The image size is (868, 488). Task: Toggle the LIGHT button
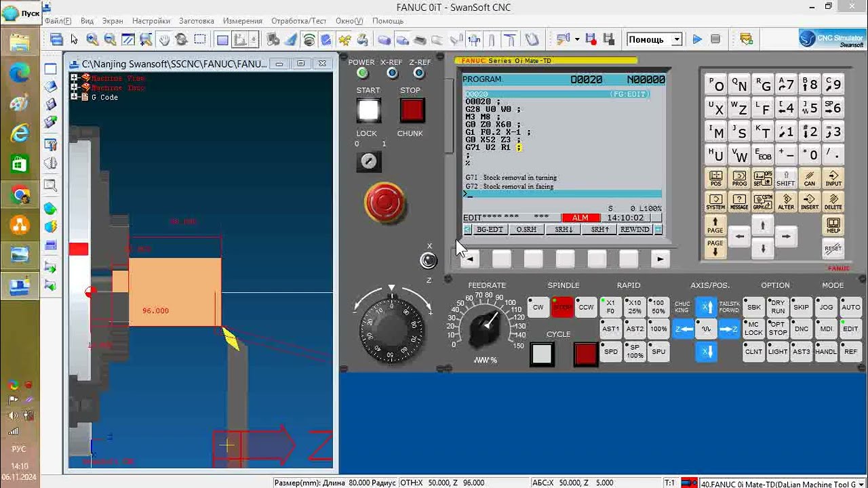pos(778,352)
